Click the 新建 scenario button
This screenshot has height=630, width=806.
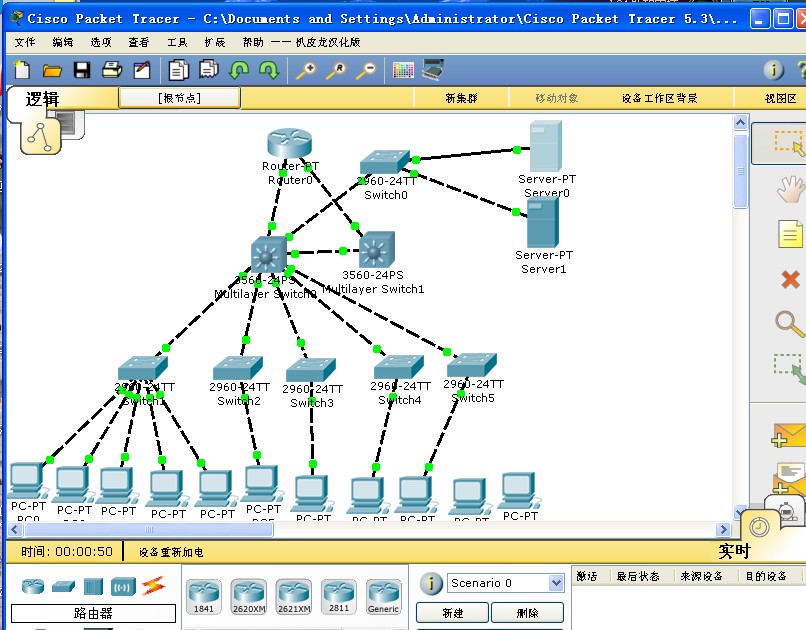click(452, 613)
